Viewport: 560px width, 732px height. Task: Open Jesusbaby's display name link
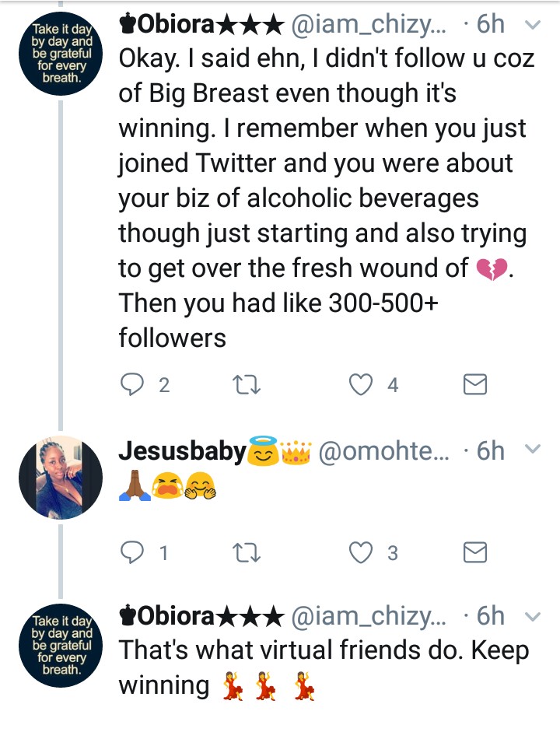(182, 451)
